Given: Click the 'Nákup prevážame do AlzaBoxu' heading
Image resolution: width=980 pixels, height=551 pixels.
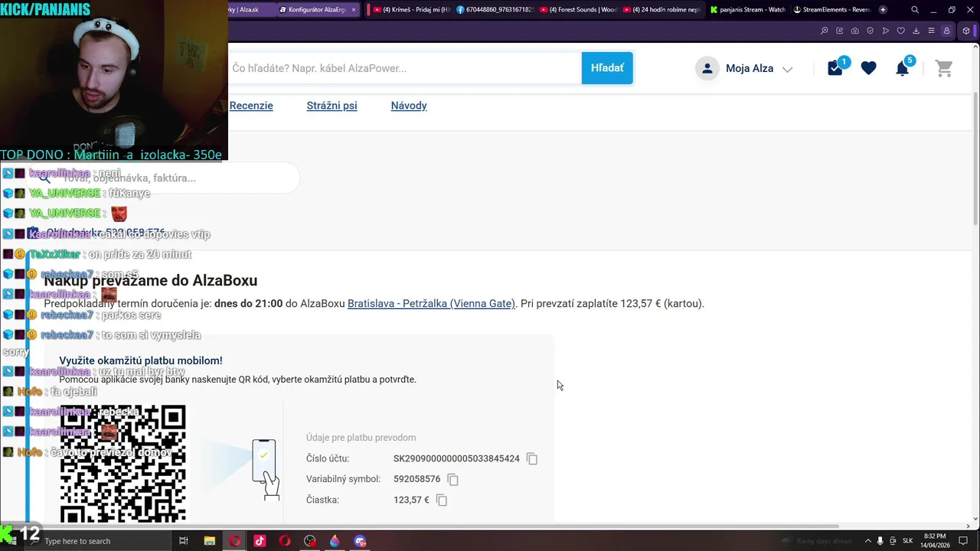Looking at the screenshot, I should (151, 281).
